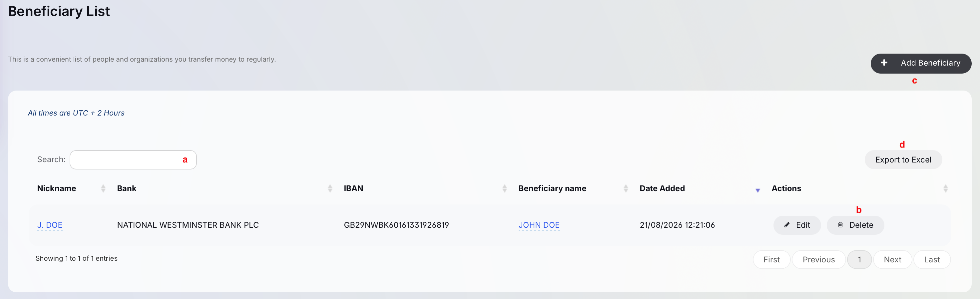Open the JOHN DOE beneficiary link
The height and width of the screenshot is (299, 980).
click(539, 225)
